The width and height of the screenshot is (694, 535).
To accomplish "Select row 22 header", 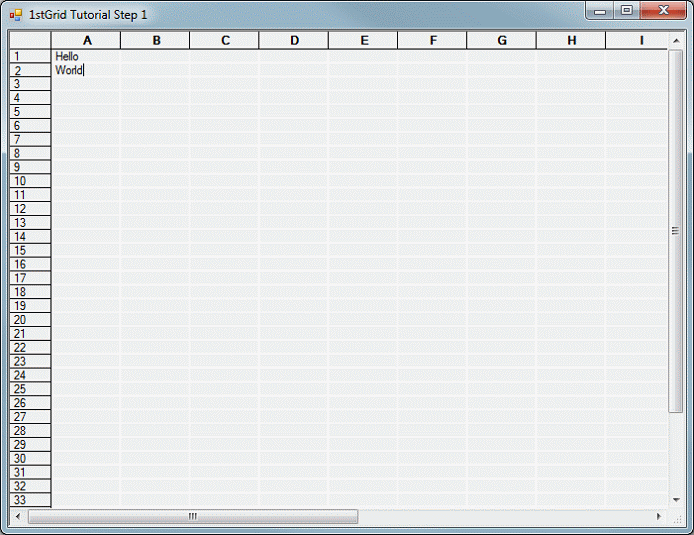I will (30, 347).
